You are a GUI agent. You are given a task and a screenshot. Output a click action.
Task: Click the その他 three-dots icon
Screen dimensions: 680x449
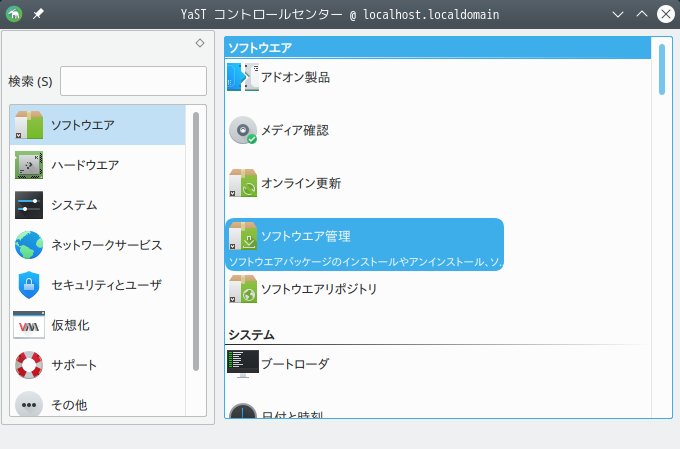29,404
